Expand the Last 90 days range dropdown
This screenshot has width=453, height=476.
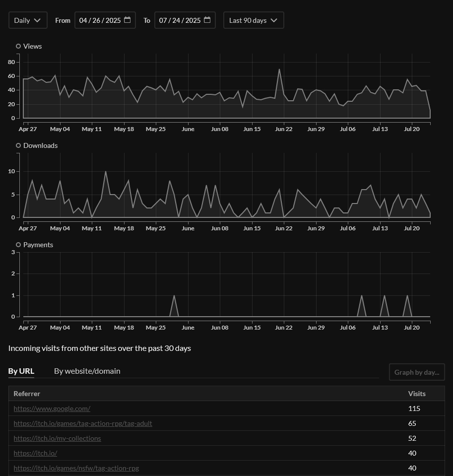(254, 20)
